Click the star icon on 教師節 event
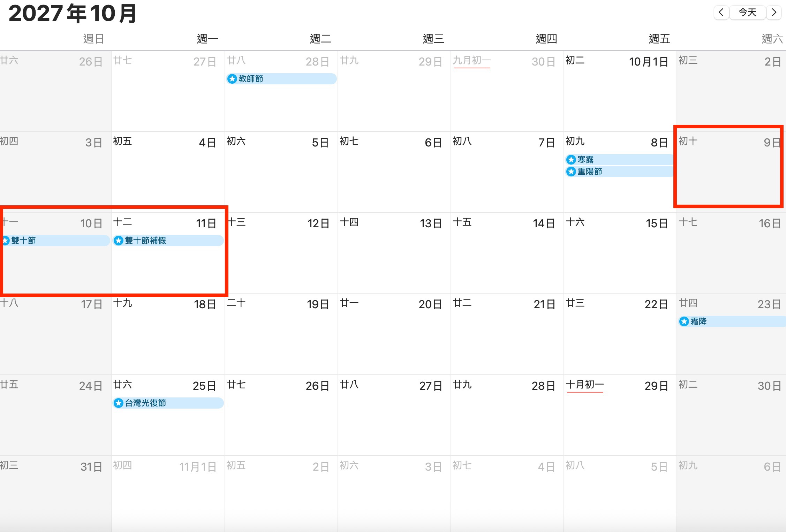The width and height of the screenshot is (786, 532). point(232,79)
